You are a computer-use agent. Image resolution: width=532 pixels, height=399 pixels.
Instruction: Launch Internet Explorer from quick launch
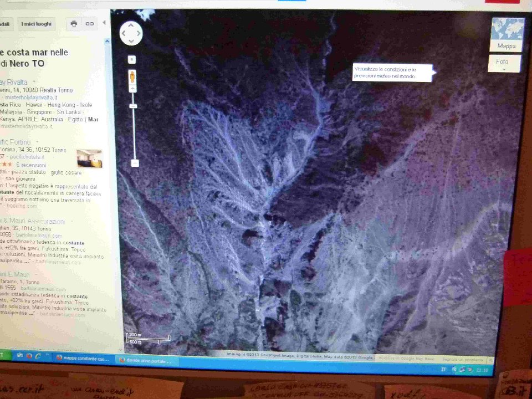38,356
